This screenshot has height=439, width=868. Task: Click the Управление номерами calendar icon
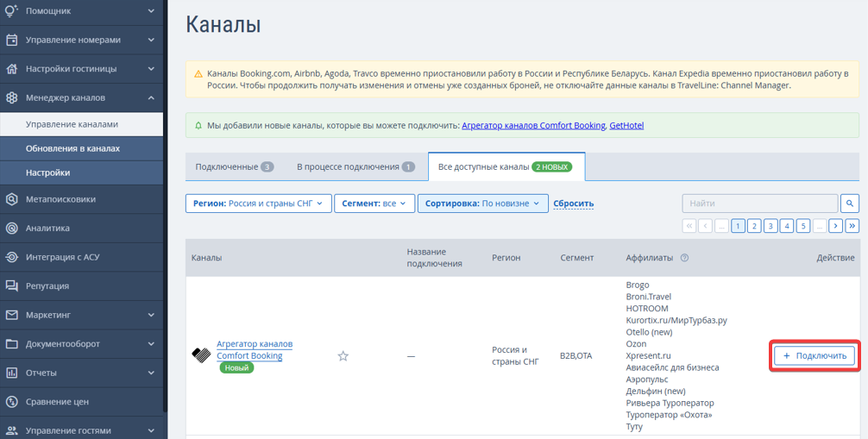click(x=11, y=40)
